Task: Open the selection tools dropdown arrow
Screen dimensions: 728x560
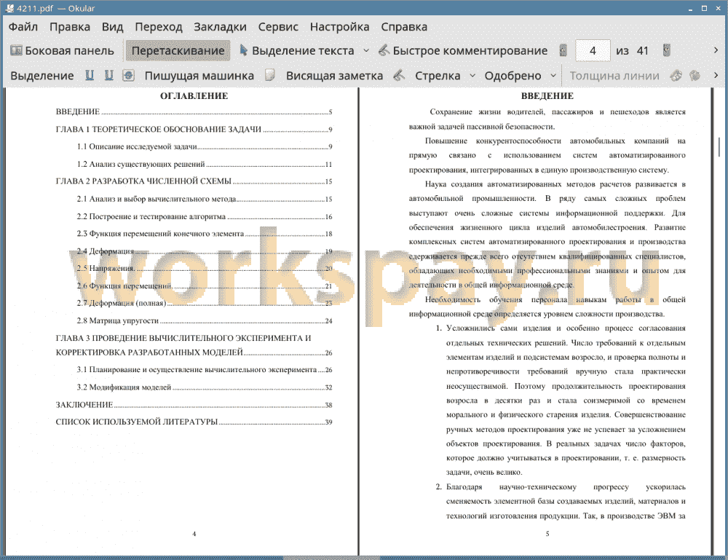Action: [366, 51]
